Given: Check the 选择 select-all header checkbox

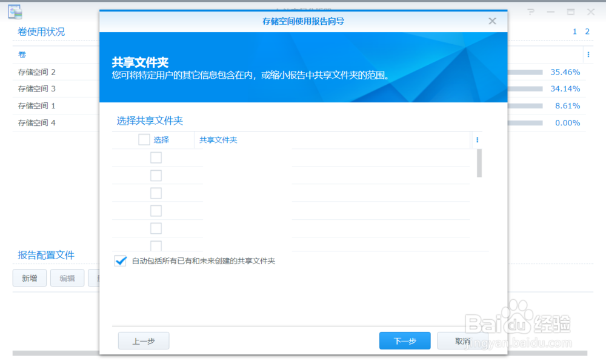Looking at the screenshot, I should 144,139.
